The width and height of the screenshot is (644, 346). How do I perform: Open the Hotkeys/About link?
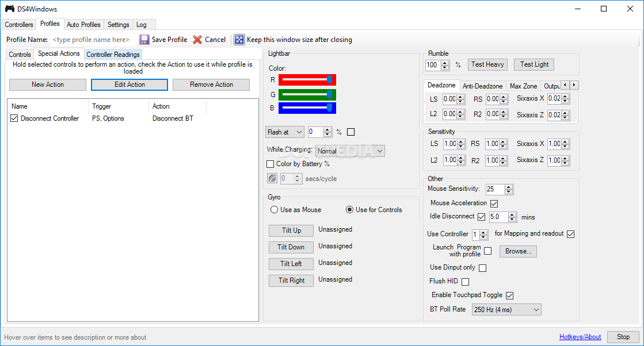[x=580, y=337]
